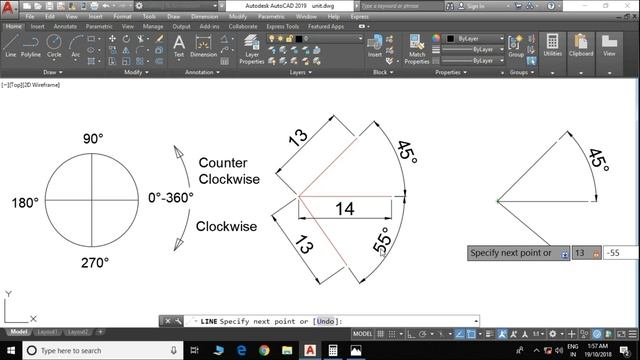
Task: Click the Plot printer icon in quick access toolbar
Action: coord(94,6)
